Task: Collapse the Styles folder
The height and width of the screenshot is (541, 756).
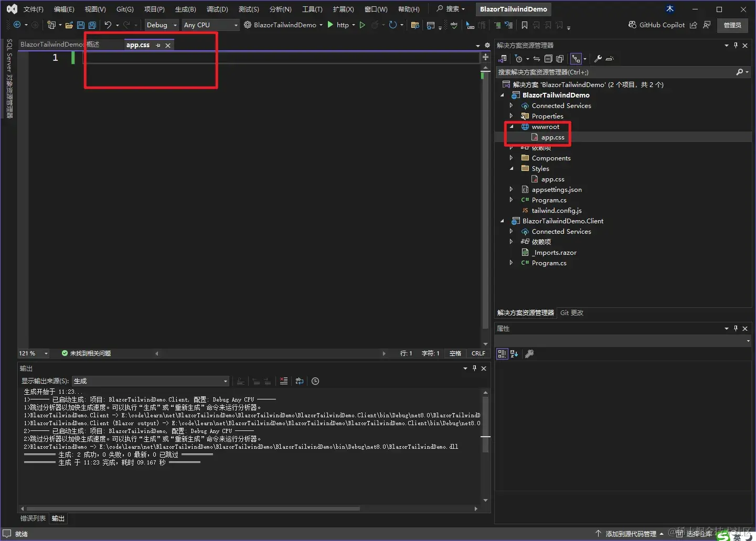Action: click(512, 168)
